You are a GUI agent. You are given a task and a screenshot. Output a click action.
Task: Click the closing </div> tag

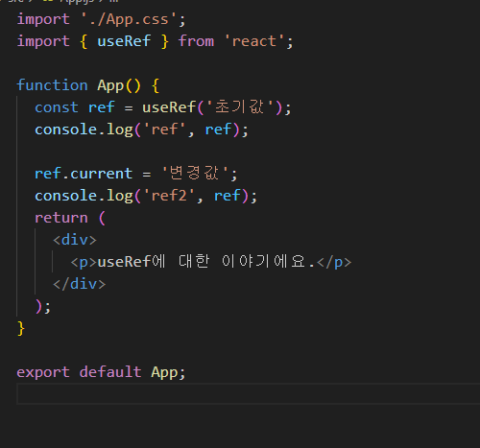pyautogui.click(x=80, y=284)
